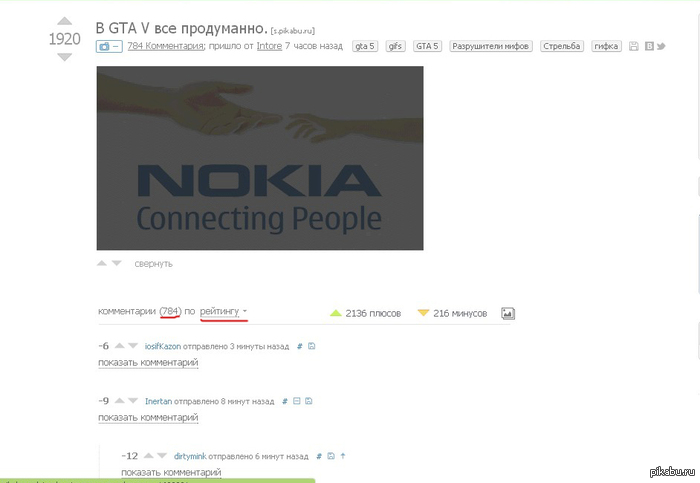Image resolution: width=700 pixels, height=483 pixels.
Task: Open author Intore's profile
Action: pyautogui.click(x=269, y=46)
